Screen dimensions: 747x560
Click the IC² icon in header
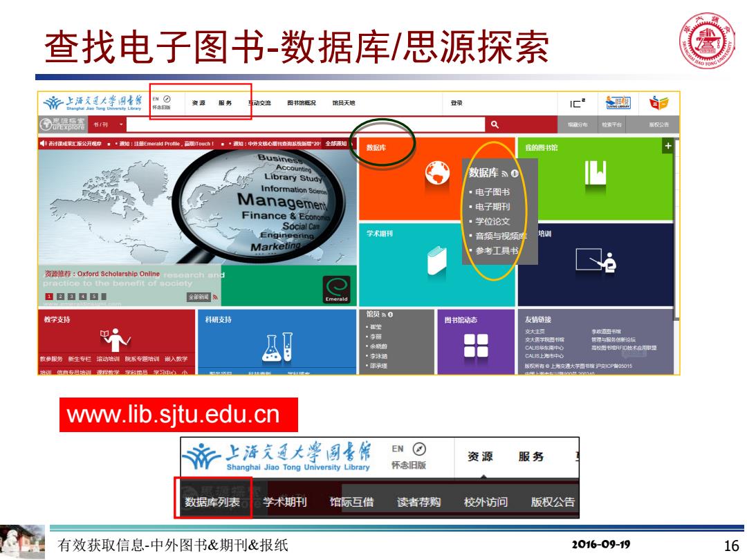coord(578,103)
